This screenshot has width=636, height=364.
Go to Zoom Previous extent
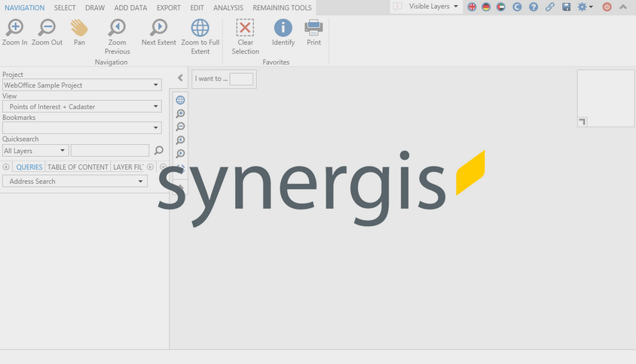click(x=118, y=36)
